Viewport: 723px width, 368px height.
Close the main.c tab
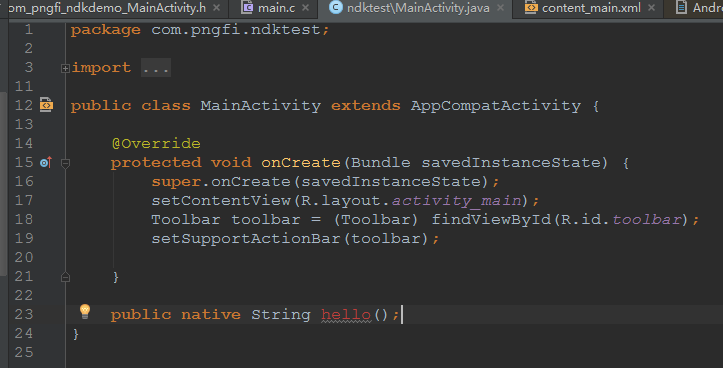point(305,8)
